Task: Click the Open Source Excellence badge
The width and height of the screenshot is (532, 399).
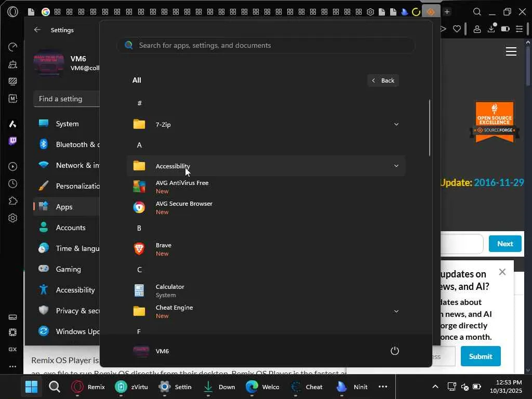Action: pyautogui.click(x=495, y=122)
